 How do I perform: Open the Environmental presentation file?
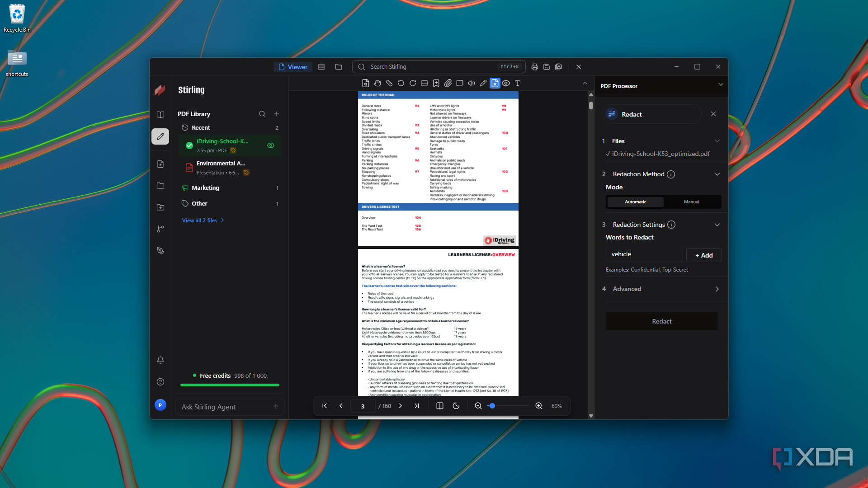[x=230, y=168]
